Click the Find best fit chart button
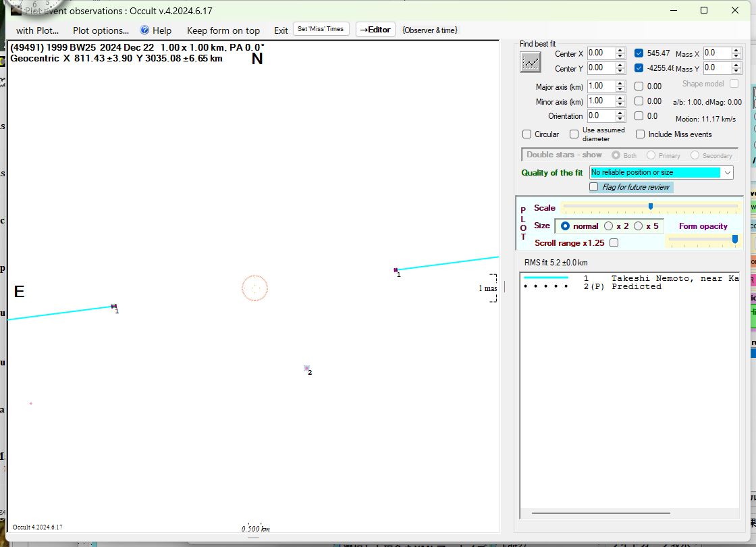The width and height of the screenshot is (756, 547). point(531,62)
